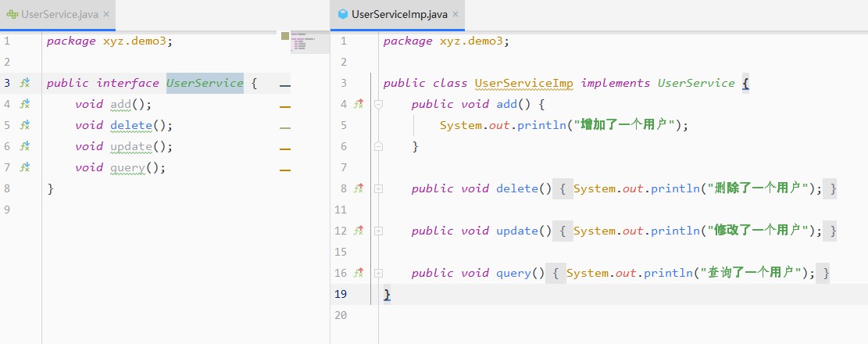Click the warning stripe mark beside void add()
Viewport: 868px width, 344px height.
pyautogui.click(x=285, y=107)
